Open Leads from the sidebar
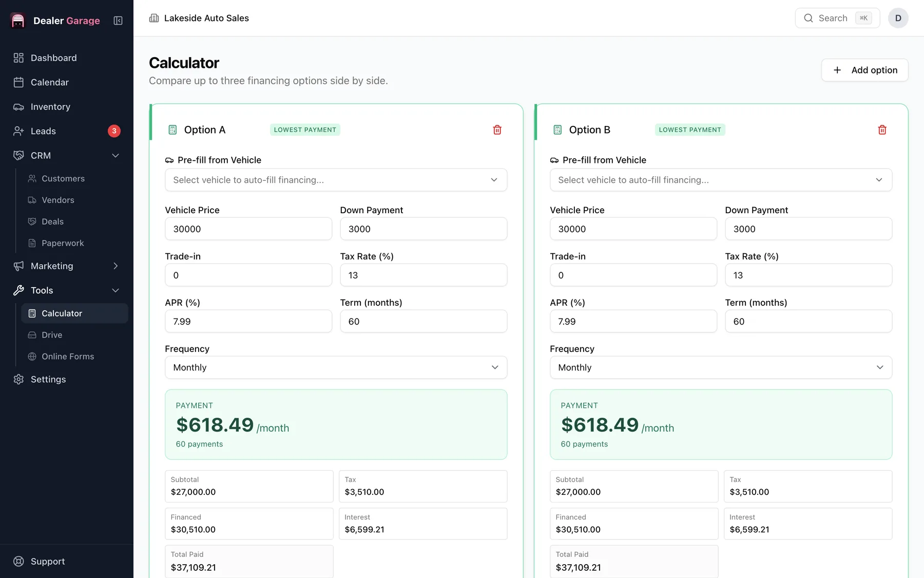 point(67,131)
